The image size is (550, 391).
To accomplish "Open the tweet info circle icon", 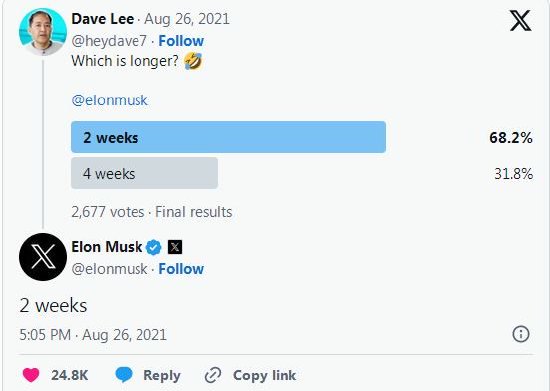I will click(x=521, y=334).
